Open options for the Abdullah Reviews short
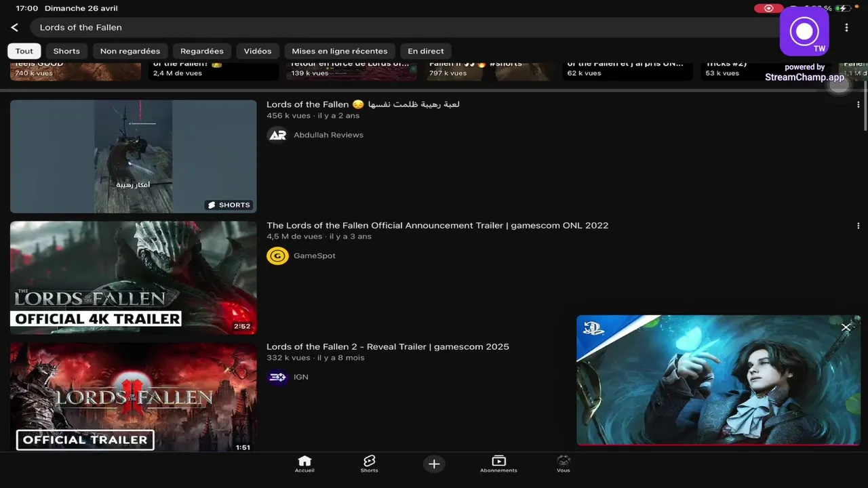The height and width of the screenshot is (488, 868). pyautogui.click(x=858, y=105)
